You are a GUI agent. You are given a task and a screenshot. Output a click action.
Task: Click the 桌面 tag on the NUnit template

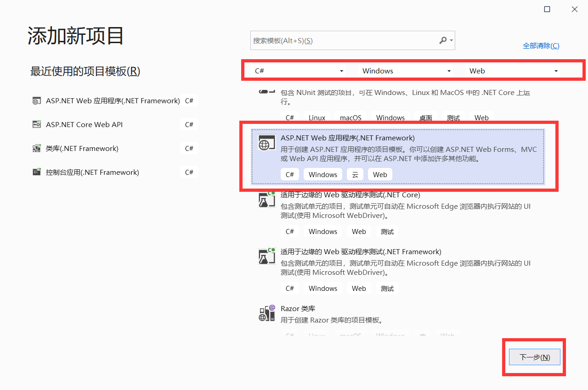tap(426, 117)
